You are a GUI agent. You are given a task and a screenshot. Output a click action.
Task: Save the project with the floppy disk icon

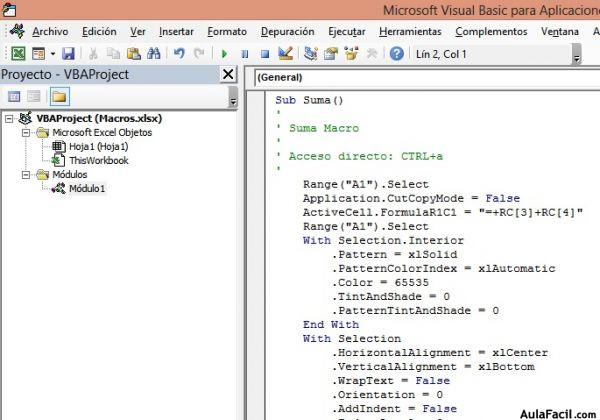(68, 54)
